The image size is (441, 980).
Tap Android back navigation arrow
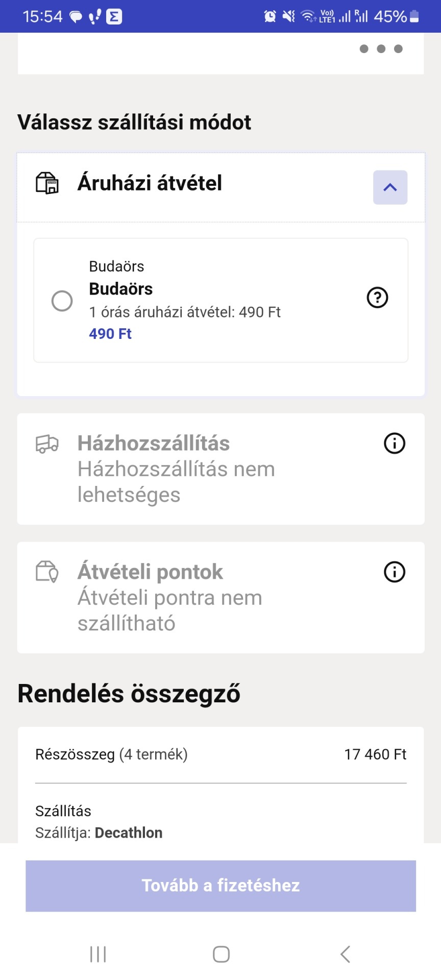click(x=346, y=954)
